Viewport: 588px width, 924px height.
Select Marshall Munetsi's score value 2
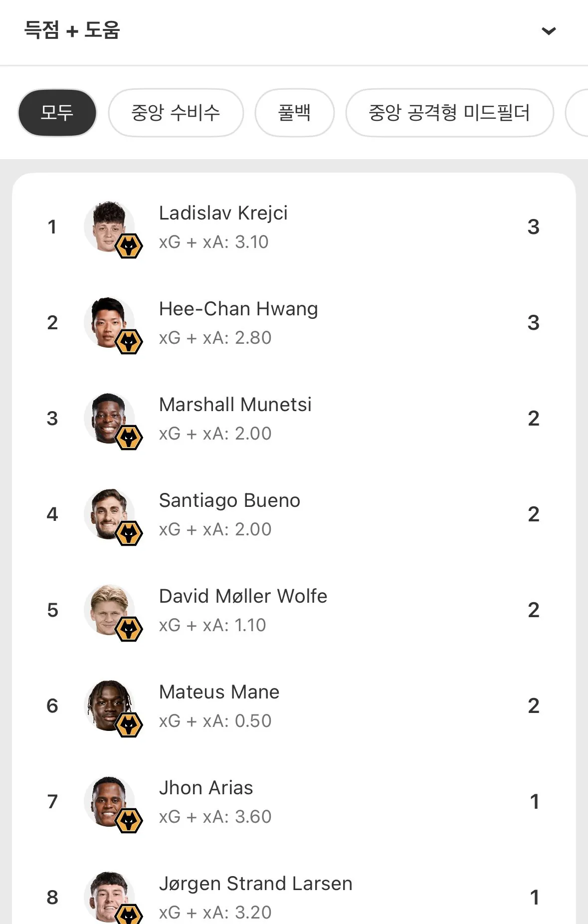pyautogui.click(x=533, y=419)
